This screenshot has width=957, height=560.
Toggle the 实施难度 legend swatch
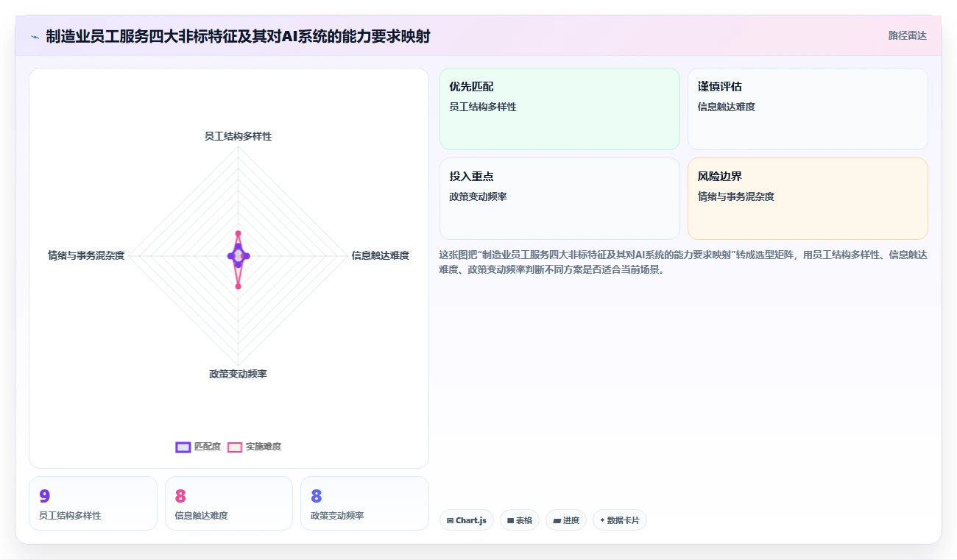point(235,447)
